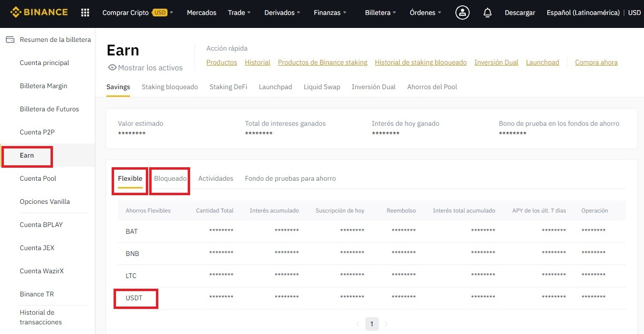Click the Compra ahora link
Screen dimensions: 644x334
tap(596, 62)
